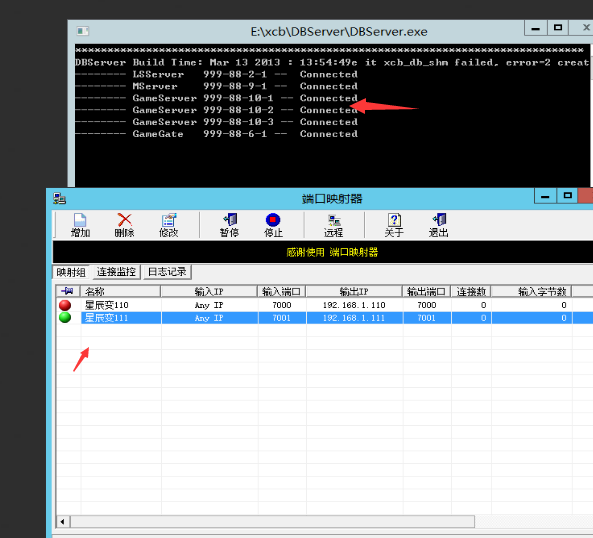
Task: Select the 映射组 tab
Action: pyautogui.click(x=71, y=272)
